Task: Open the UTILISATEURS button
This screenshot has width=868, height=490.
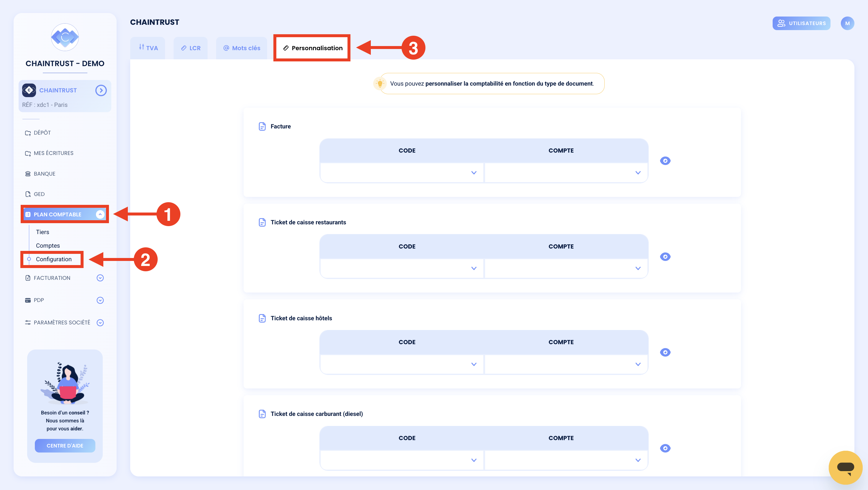Action: click(801, 23)
